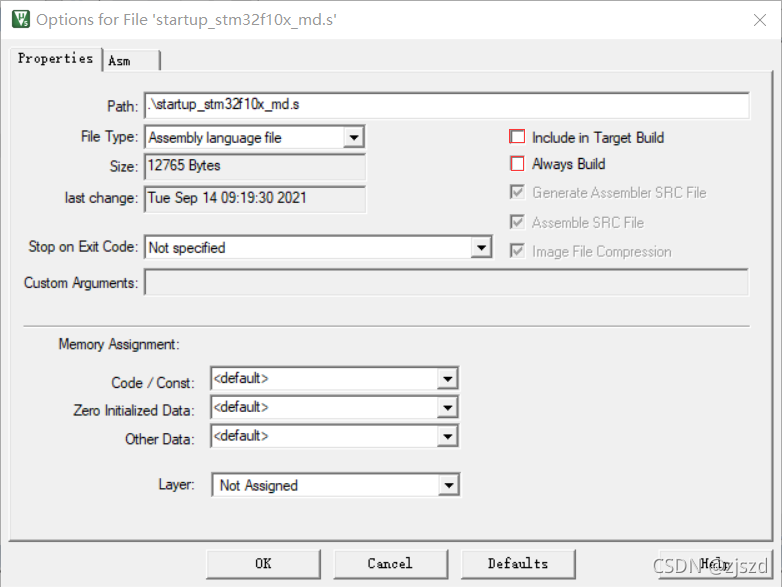
Task: Toggle Generate Assembler SRC File checkbox
Action: tap(517, 192)
